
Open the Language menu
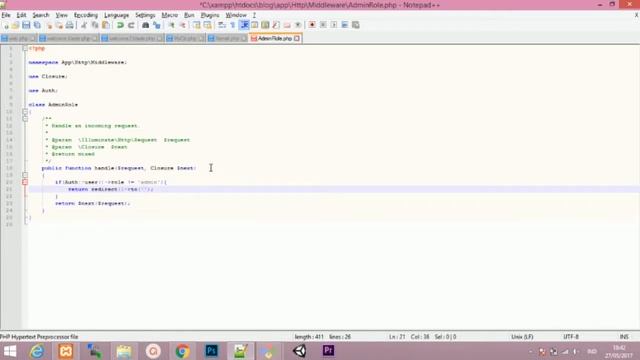(x=117, y=15)
